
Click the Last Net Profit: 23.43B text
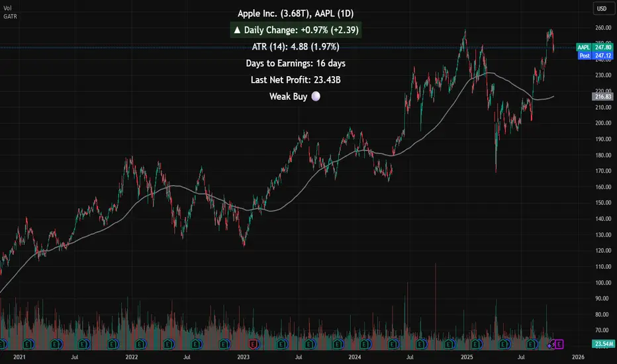[x=295, y=80]
